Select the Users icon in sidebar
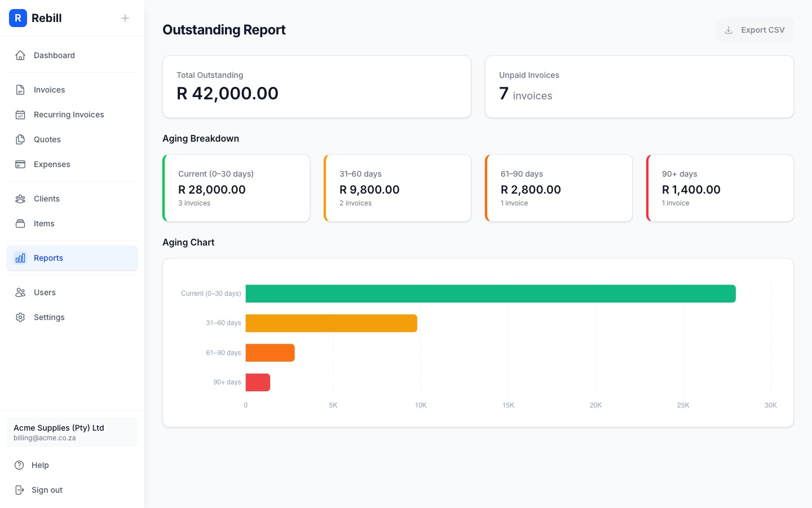The height and width of the screenshot is (508, 812). tap(20, 292)
